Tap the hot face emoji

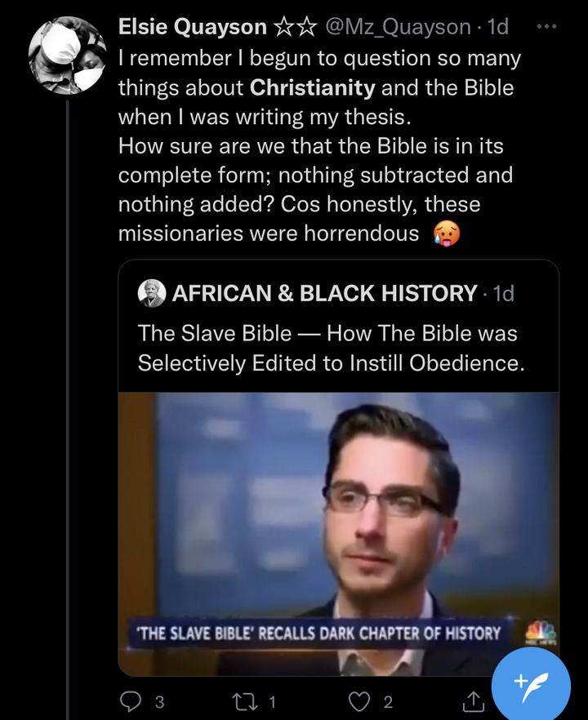(446, 233)
